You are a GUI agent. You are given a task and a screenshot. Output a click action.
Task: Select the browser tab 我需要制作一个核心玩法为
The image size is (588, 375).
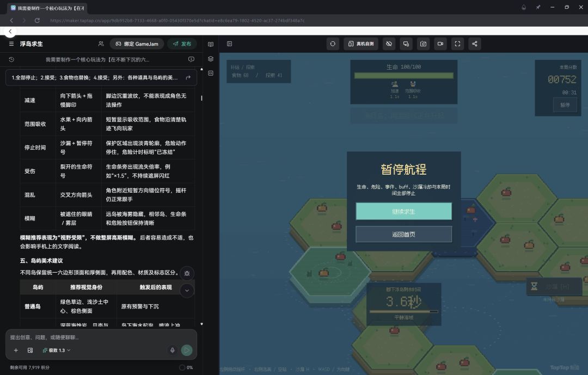pyautogui.click(x=48, y=8)
